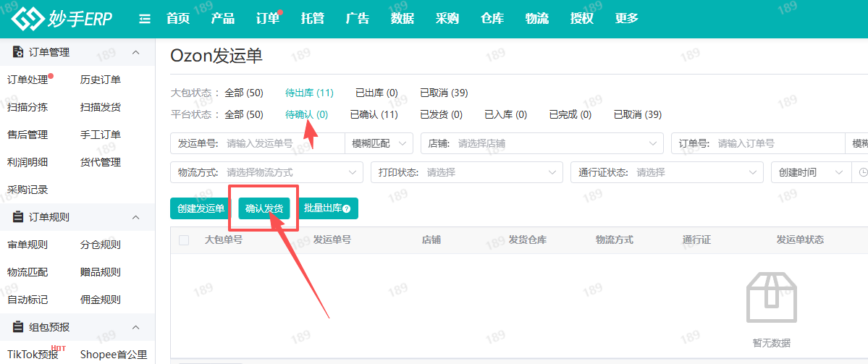Click the 订单规则 section icon
The height and width of the screenshot is (364, 868).
(17, 217)
